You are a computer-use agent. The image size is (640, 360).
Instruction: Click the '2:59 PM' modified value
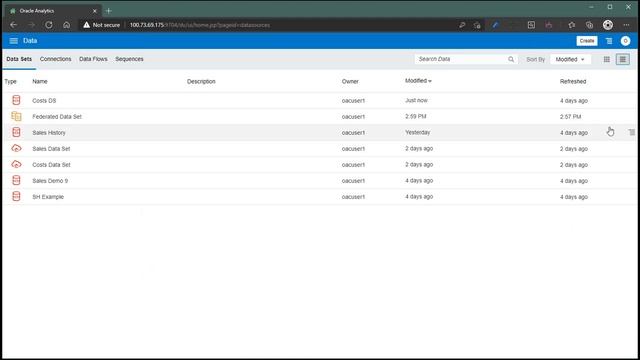pos(416,116)
